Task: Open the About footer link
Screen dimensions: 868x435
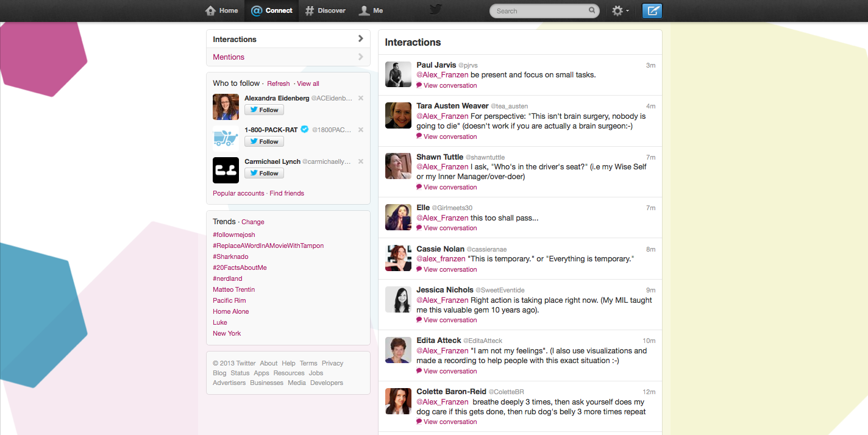Action: [269, 363]
